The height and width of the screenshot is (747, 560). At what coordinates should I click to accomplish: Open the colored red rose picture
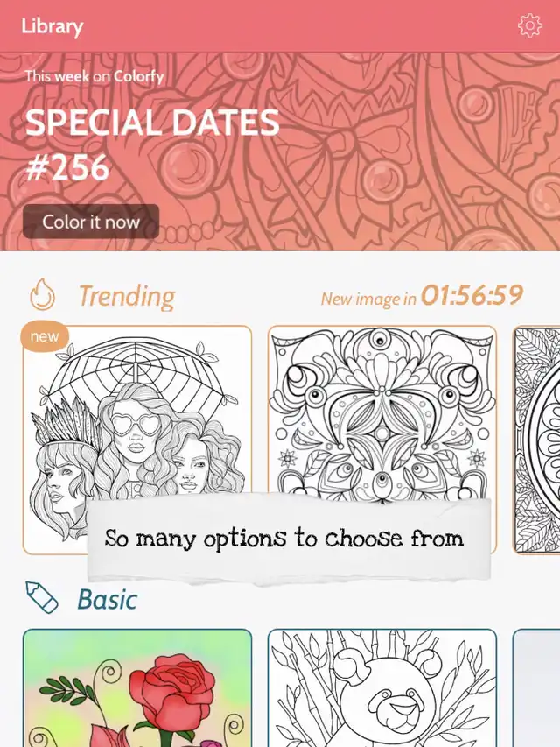137,688
